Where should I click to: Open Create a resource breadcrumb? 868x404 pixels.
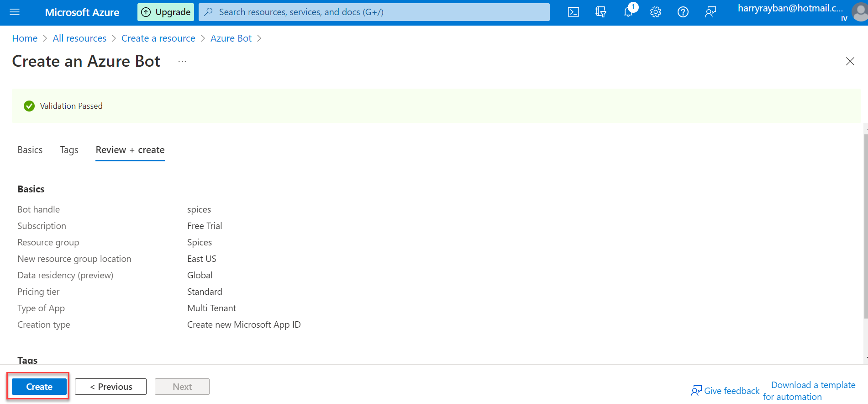[158, 38]
